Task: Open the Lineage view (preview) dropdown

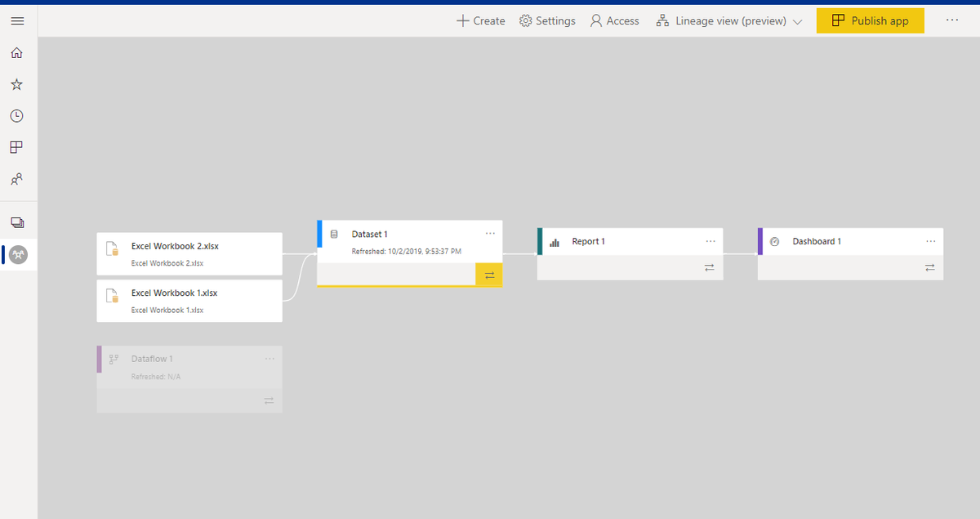Action: (x=729, y=20)
